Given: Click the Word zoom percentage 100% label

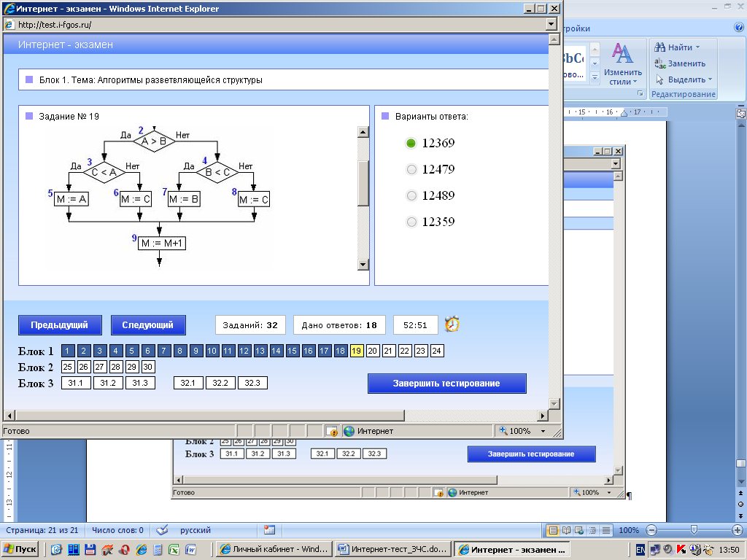Looking at the screenshot, I should click(x=629, y=530).
